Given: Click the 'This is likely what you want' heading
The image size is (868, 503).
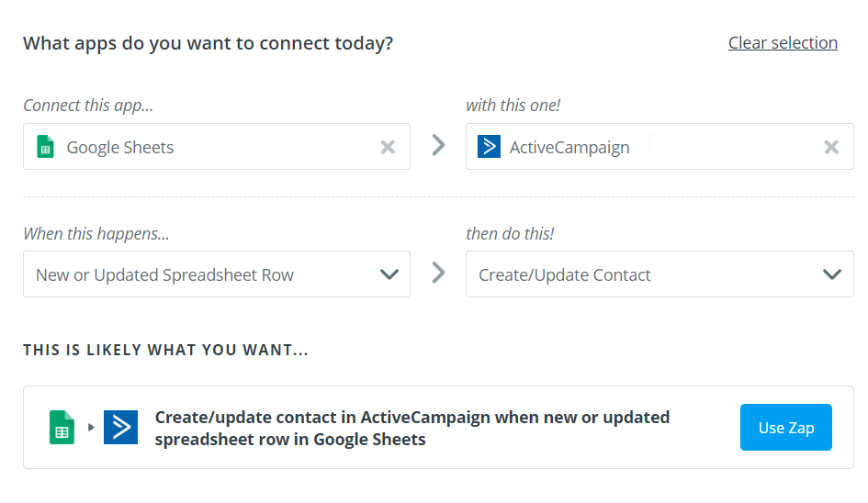Looking at the screenshot, I should [x=165, y=350].
